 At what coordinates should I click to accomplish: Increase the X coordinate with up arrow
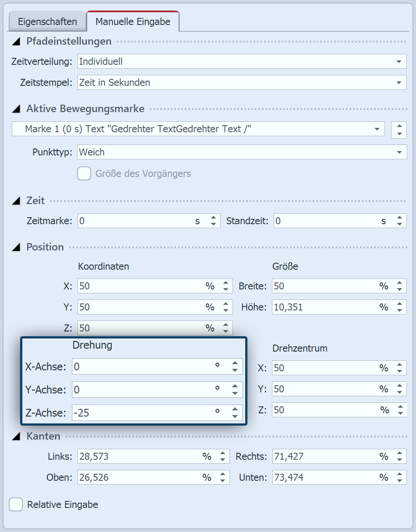pos(226,283)
